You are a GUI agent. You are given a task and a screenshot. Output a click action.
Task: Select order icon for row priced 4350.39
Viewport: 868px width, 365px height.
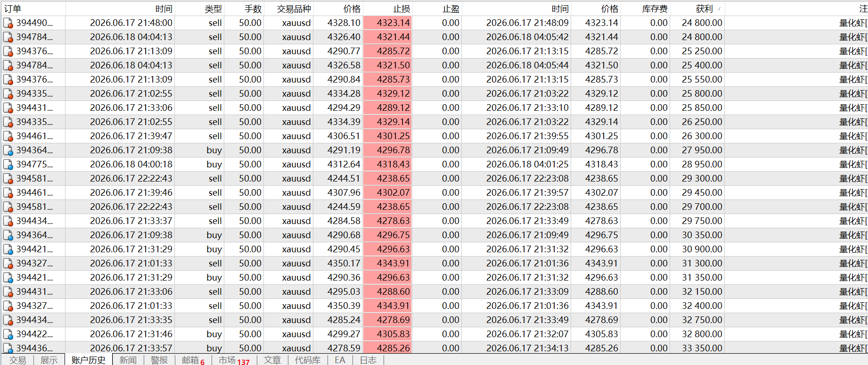[x=8, y=306]
